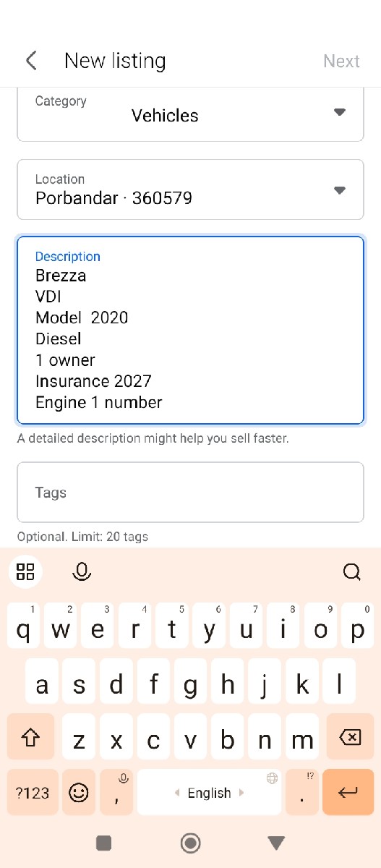
Task: Delete a character with the backspace key
Action: (x=350, y=737)
